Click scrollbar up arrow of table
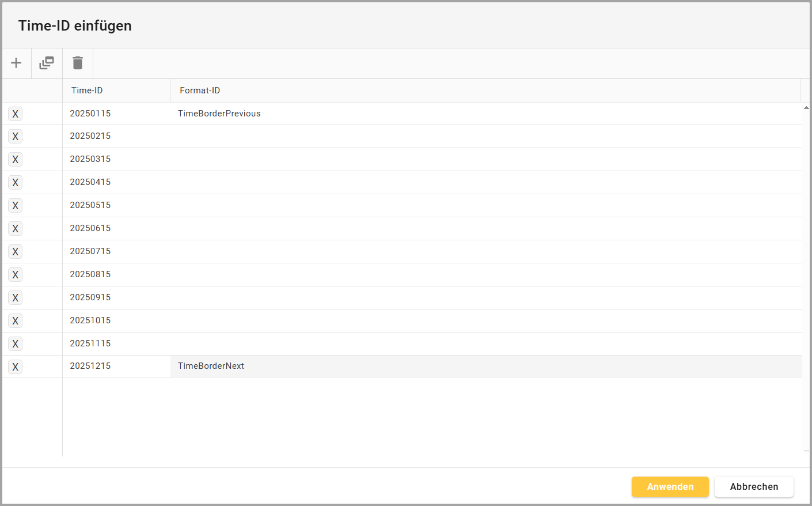The image size is (812, 506). pos(806,107)
